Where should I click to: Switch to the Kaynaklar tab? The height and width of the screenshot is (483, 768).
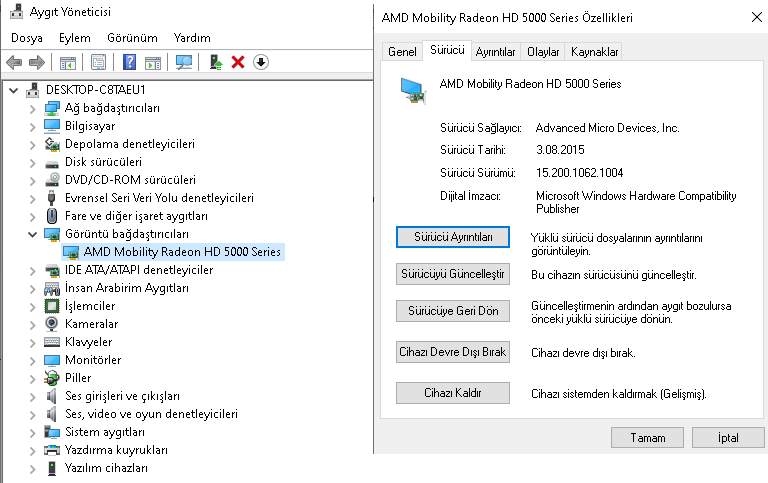point(594,51)
